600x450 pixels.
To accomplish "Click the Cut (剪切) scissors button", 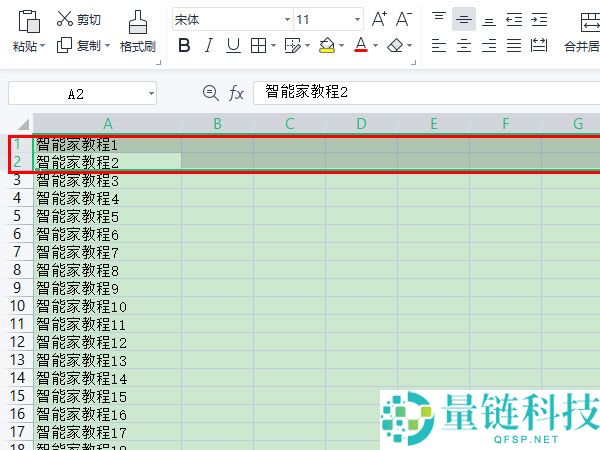I will 78,19.
